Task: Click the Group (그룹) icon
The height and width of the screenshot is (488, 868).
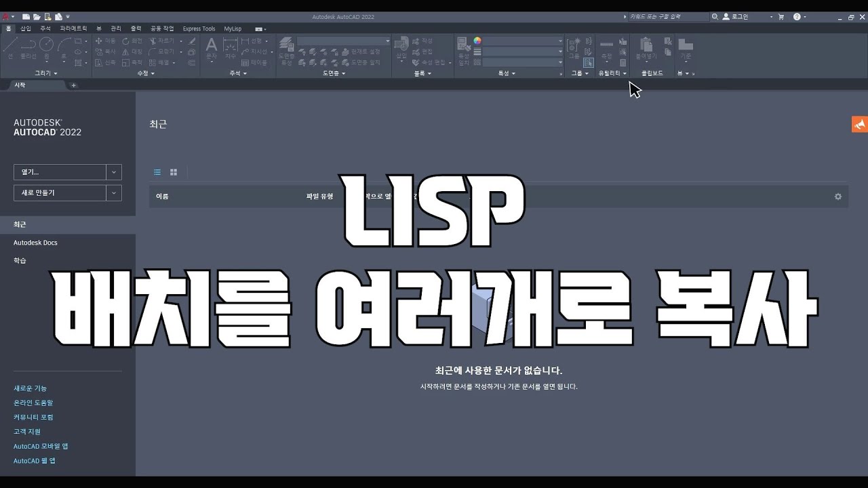Action: coord(574,49)
